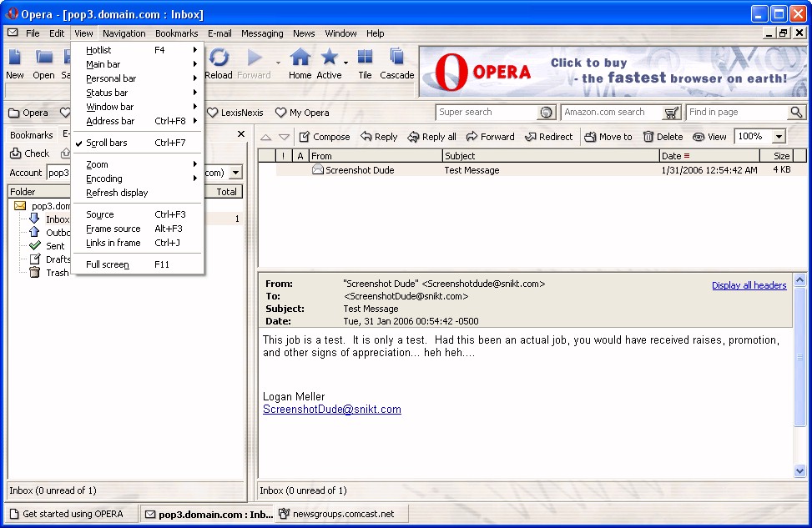Expand the Window bar submenu

click(137, 107)
